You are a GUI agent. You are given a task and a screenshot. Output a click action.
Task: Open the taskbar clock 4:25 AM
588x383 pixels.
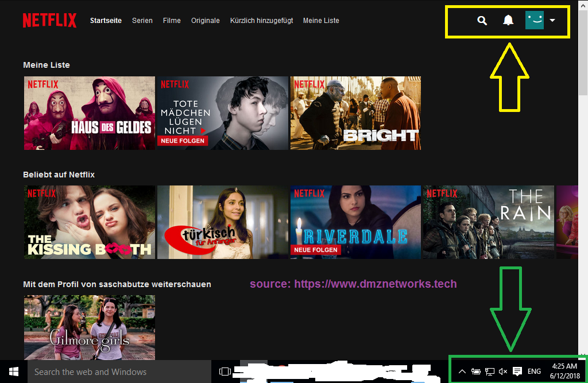click(564, 371)
